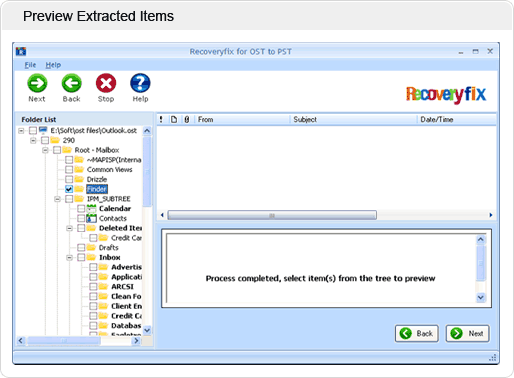514x378 pixels.
Task: Uncheck the Finder folder checkbox
Action: point(69,189)
